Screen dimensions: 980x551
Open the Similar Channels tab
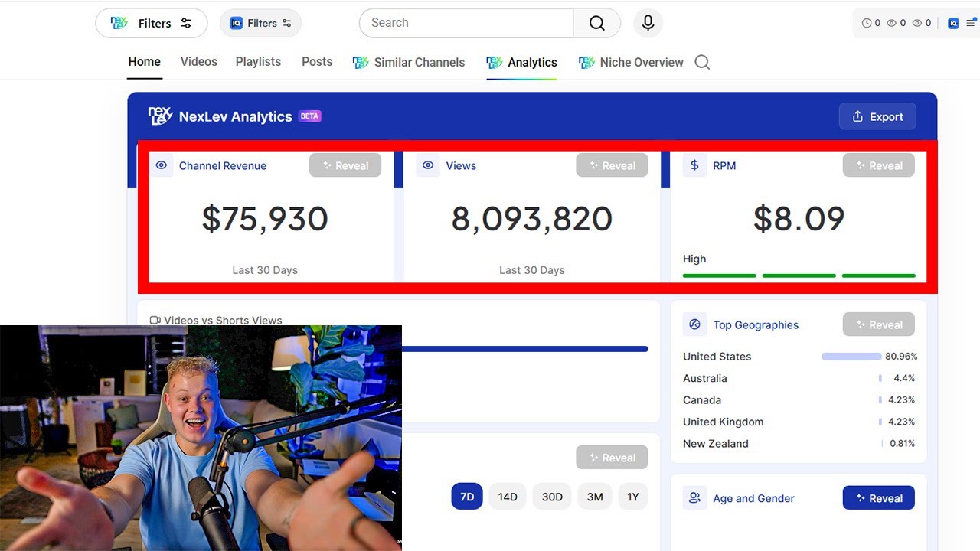pyautogui.click(x=409, y=63)
